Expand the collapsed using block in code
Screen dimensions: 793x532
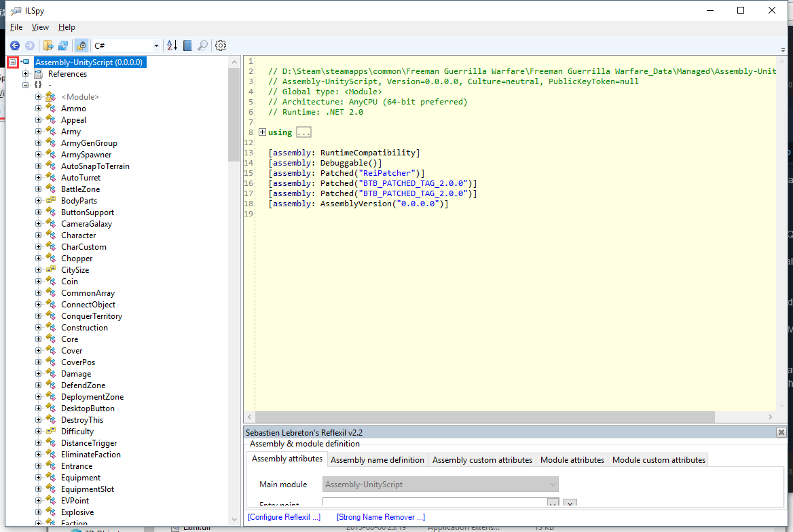(262, 132)
